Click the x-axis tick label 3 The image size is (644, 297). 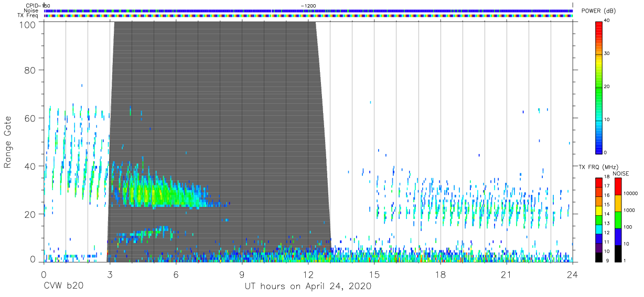[109, 274]
